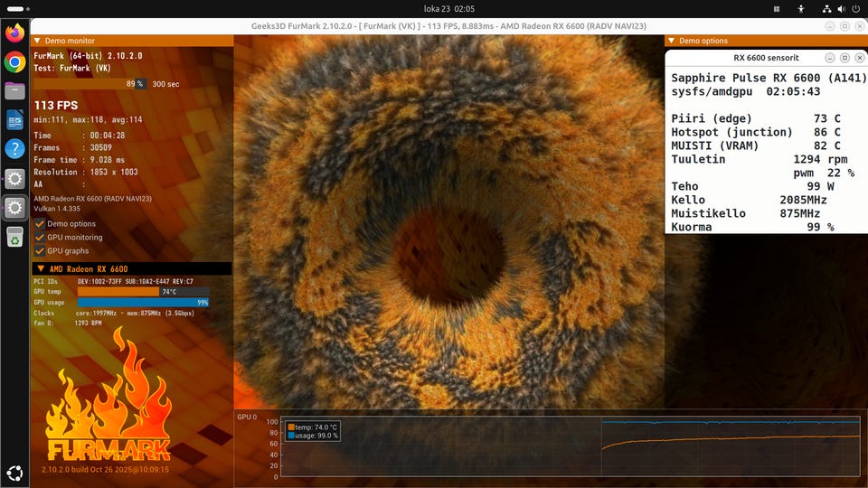Click the GPU temp 74°C bar

coord(144,292)
